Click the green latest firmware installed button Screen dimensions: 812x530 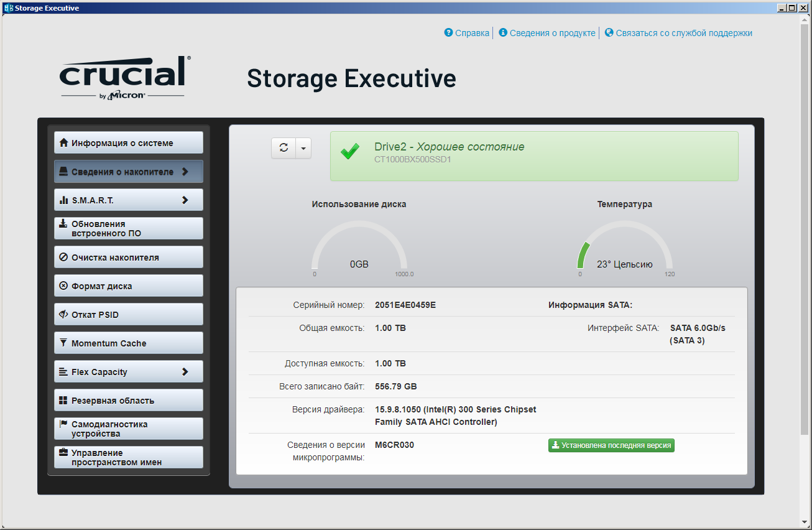point(611,445)
